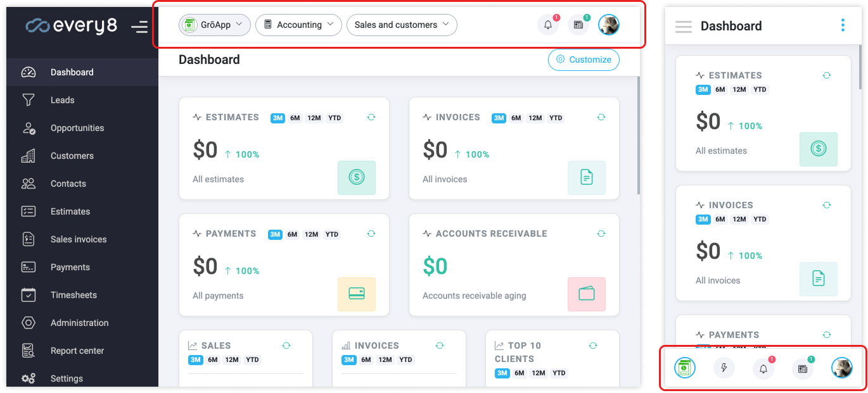868x393 pixels.
Task: Click the user avatar in the top header
Action: click(608, 25)
